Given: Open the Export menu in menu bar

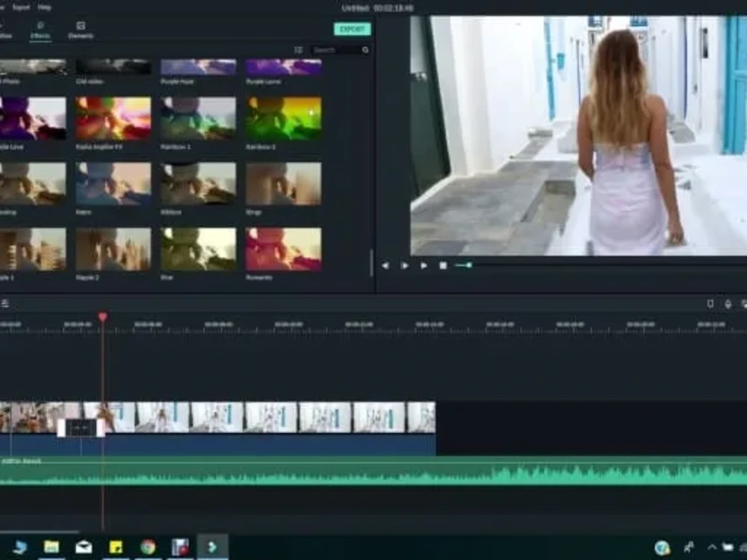Looking at the screenshot, I should 20,7.
